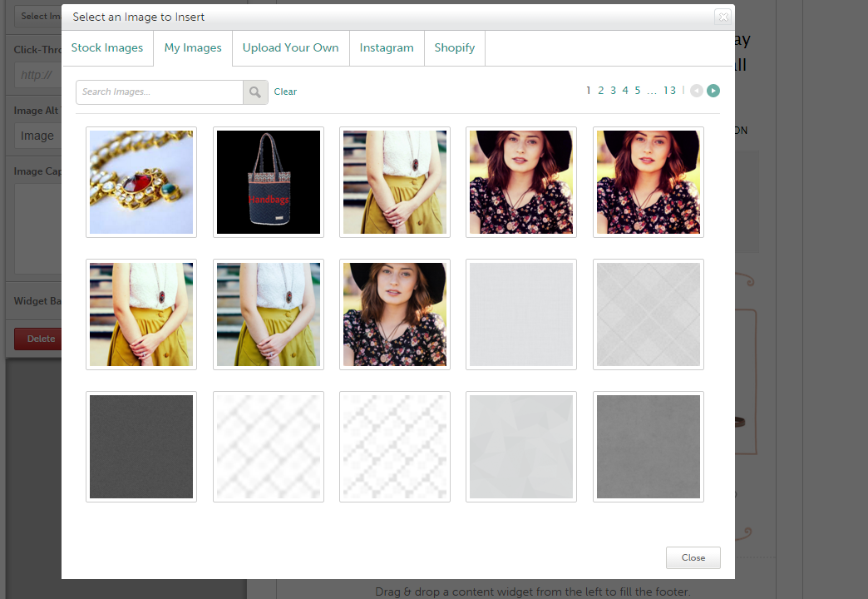Click the previous page arrow
The image size is (868, 599).
697,91
